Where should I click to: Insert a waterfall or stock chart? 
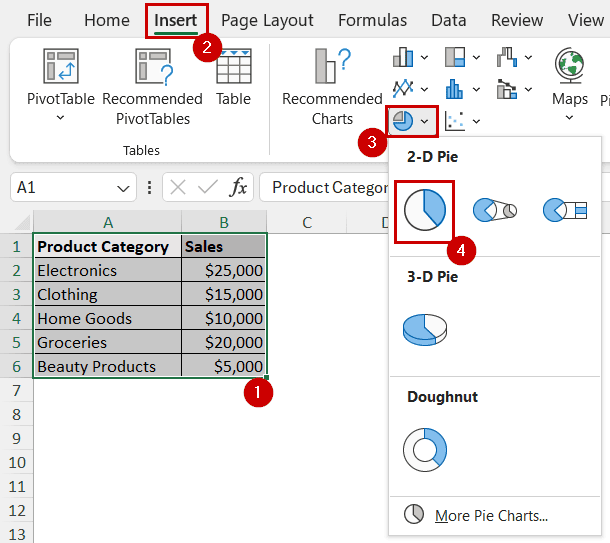pos(507,58)
